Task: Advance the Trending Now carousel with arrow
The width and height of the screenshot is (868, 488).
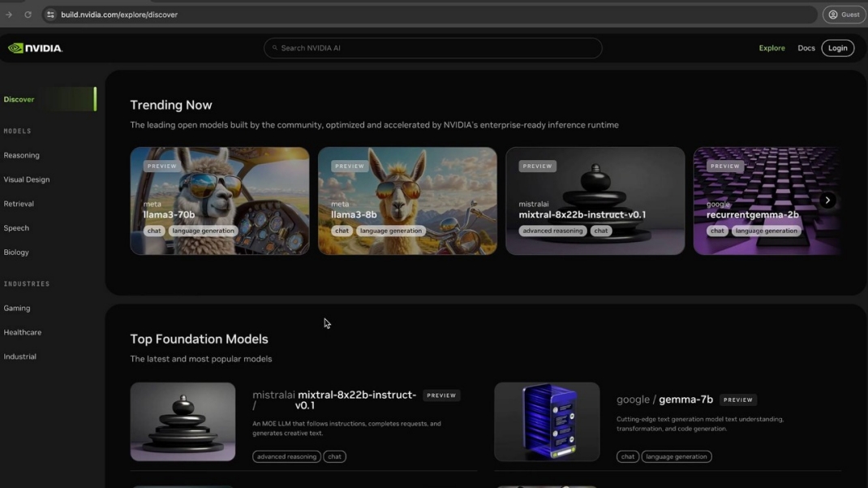Action: pos(827,201)
